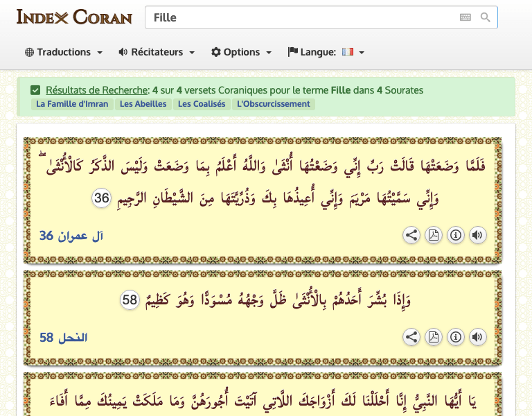
Task: Listen to An-Nahl verse 58 audio
Action: 477,337
